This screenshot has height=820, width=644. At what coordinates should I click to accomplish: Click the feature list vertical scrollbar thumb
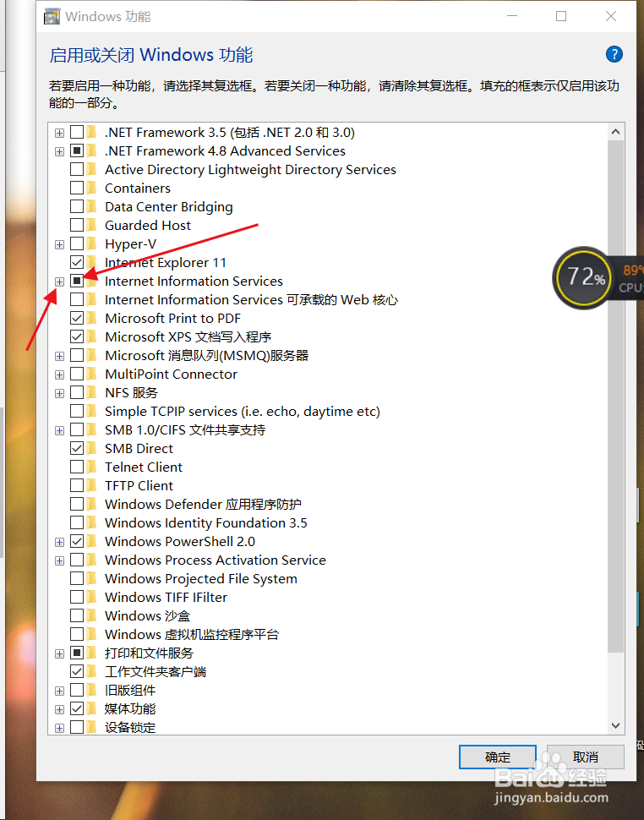tap(616, 396)
